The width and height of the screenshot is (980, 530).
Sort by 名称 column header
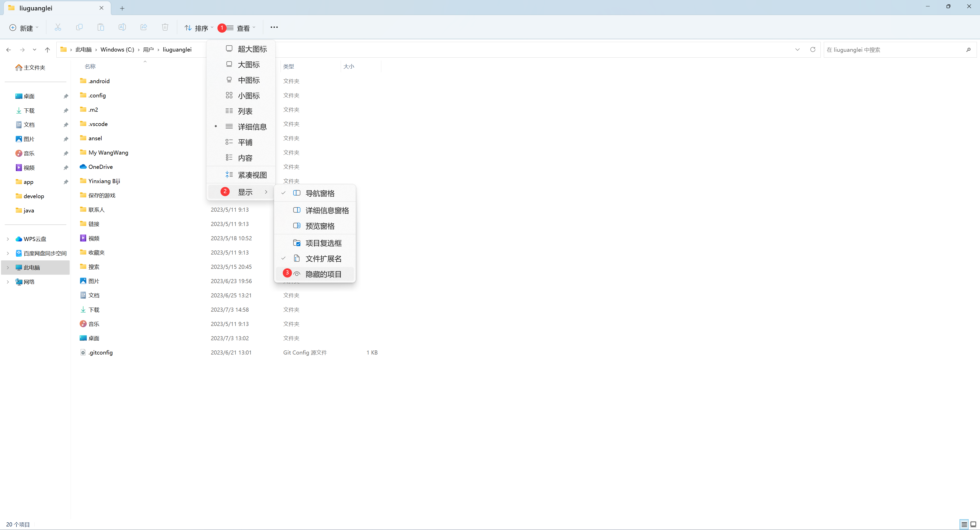(x=90, y=67)
